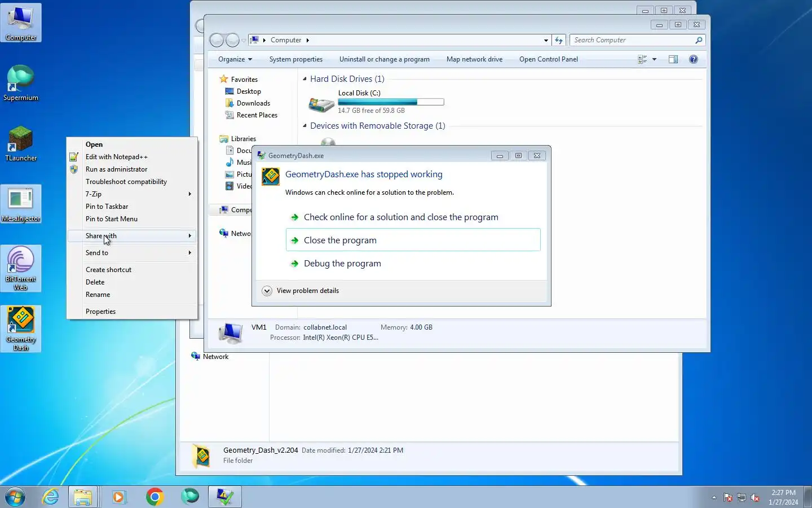
Task: Open the network tray icon
Action: click(x=742, y=497)
